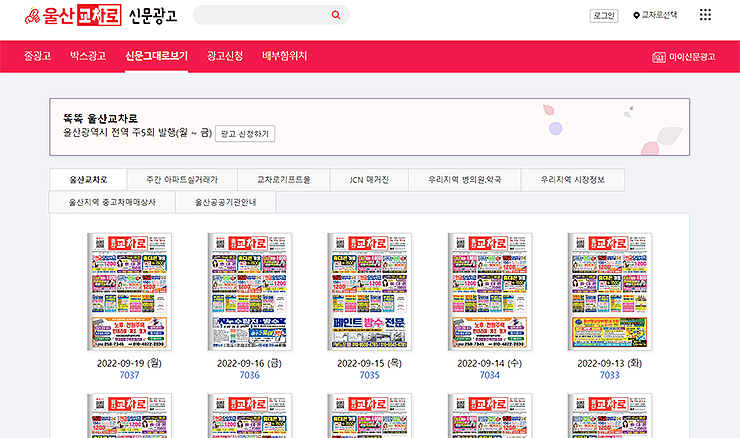The image size is (740, 438).
Task: Open 마이신문광고 icon link
Action: coord(683,57)
